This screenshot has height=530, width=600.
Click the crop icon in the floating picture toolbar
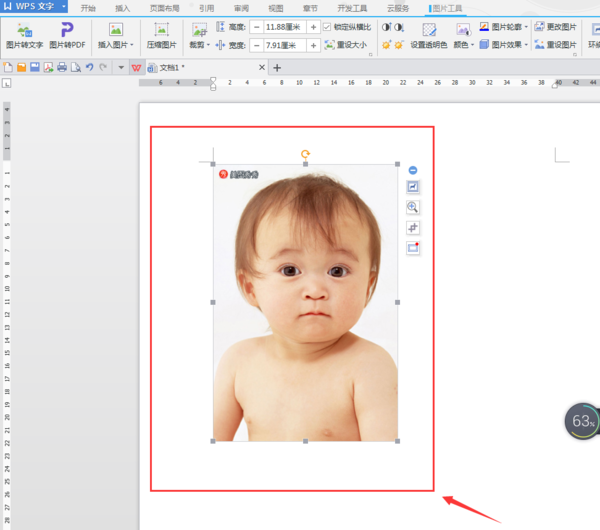pyautogui.click(x=413, y=228)
